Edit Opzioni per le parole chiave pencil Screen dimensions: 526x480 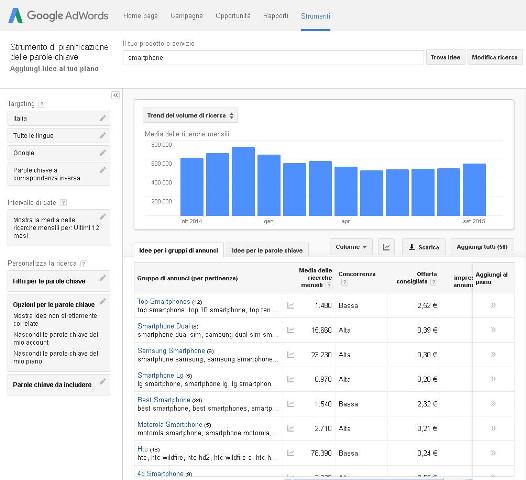pyautogui.click(x=103, y=301)
